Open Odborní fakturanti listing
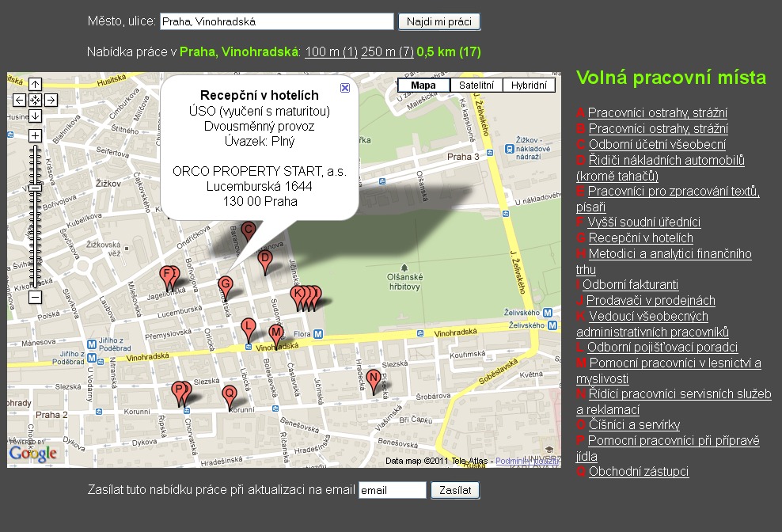The height and width of the screenshot is (532, 782). click(x=630, y=284)
